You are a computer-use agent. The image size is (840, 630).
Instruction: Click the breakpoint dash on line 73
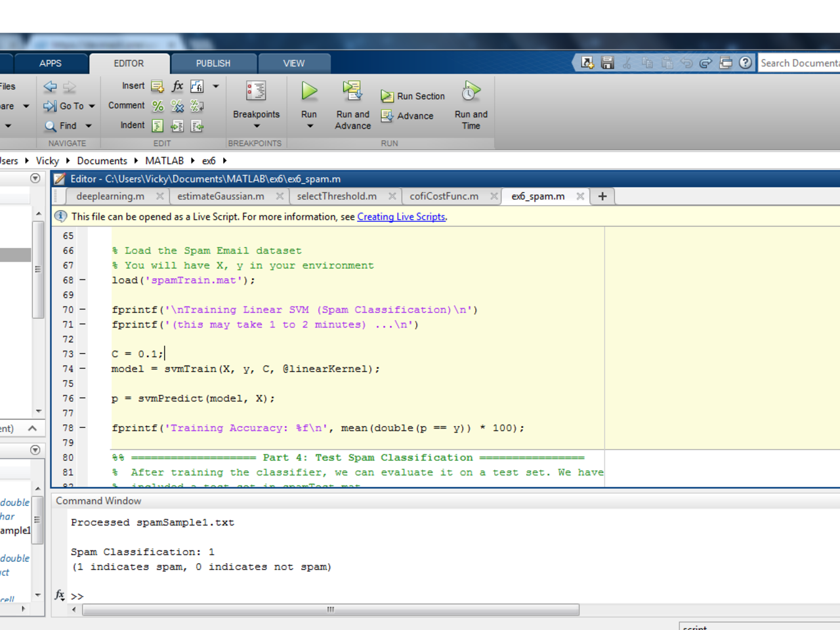83,354
